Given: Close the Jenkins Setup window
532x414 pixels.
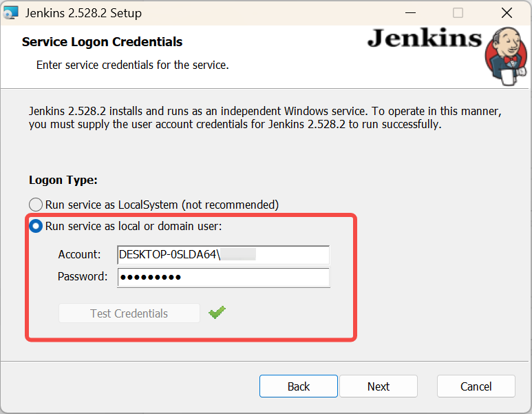Looking at the screenshot, I should click(x=507, y=13).
